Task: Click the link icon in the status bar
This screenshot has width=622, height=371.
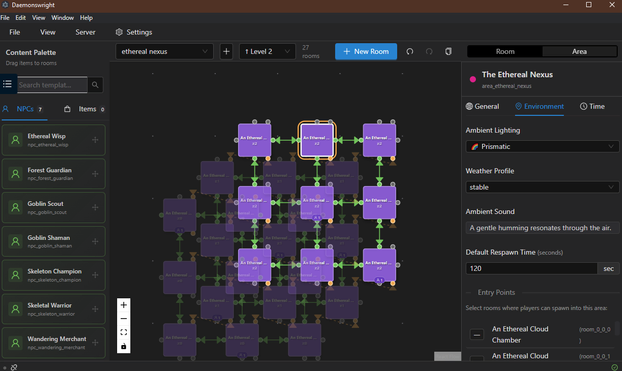Action: (14, 367)
